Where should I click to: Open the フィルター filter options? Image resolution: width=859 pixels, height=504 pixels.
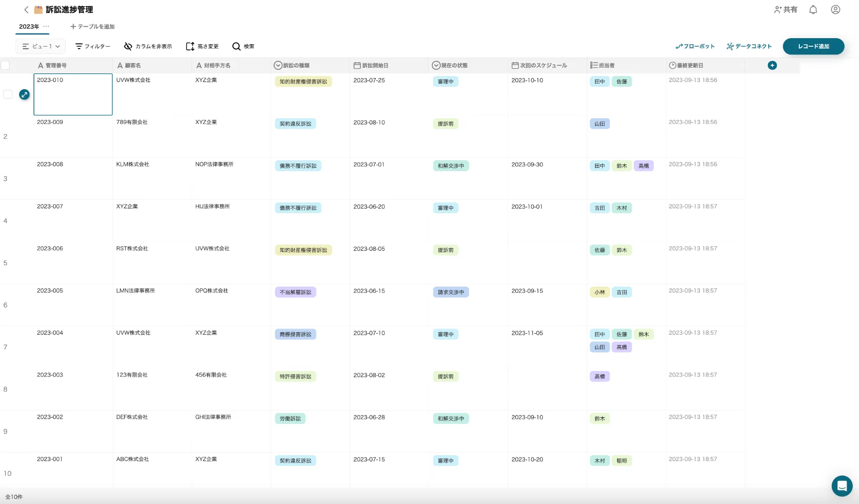(93, 46)
